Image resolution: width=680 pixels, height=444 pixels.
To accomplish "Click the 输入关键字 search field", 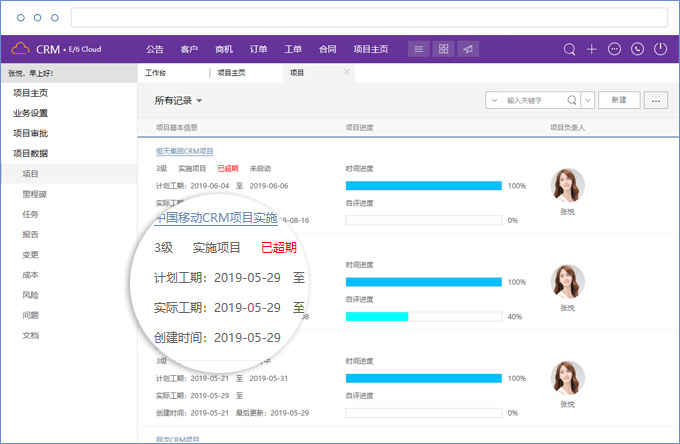I will (x=535, y=100).
